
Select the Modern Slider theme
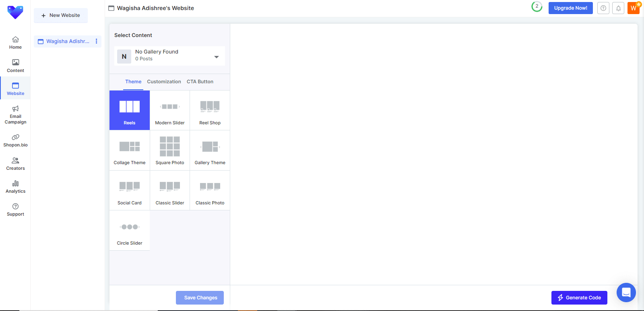(x=170, y=111)
